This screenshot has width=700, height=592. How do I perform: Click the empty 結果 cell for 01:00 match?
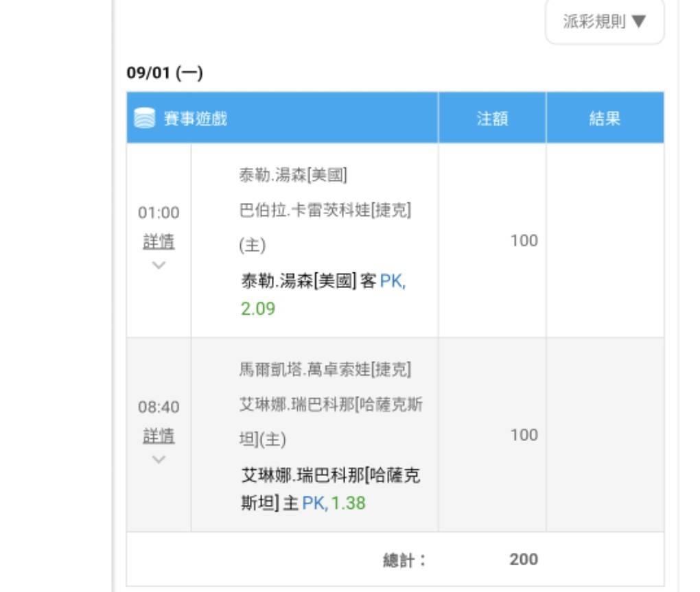tap(605, 241)
